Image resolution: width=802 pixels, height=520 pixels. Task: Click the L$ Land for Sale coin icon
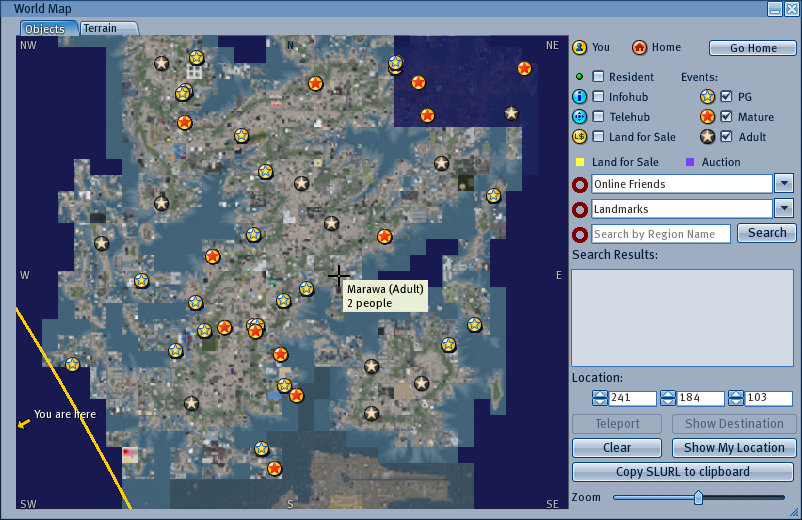tap(580, 137)
